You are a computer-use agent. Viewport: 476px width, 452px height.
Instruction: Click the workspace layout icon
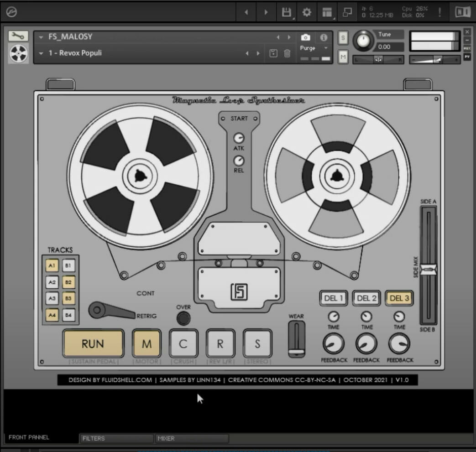[327, 12]
